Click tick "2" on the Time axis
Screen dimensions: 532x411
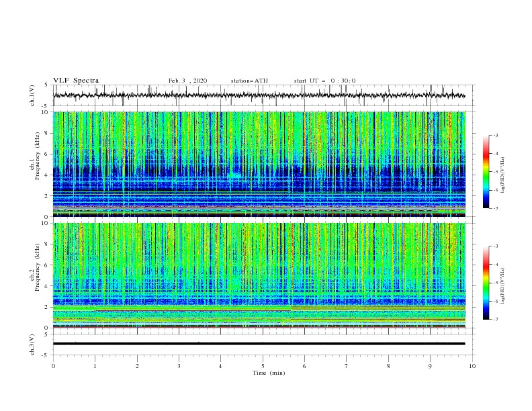tap(137, 366)
